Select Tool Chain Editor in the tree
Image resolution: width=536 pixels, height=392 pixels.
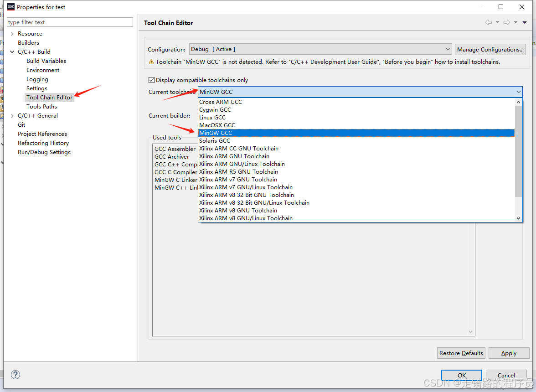point(49,98)
